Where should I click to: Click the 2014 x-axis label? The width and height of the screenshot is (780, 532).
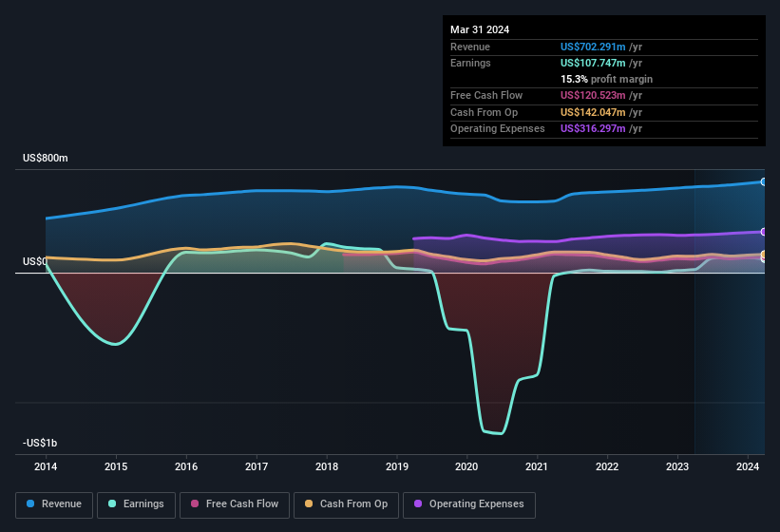coord(46,466)
